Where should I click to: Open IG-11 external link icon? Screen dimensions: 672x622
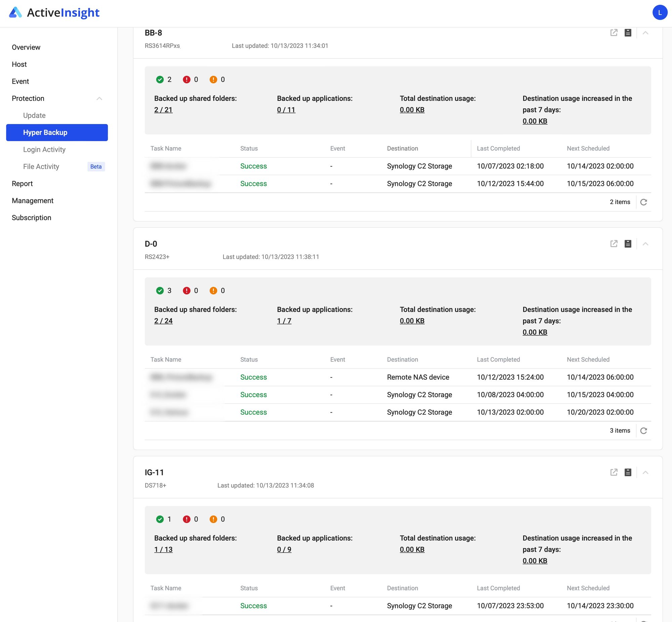coord(614,472)
